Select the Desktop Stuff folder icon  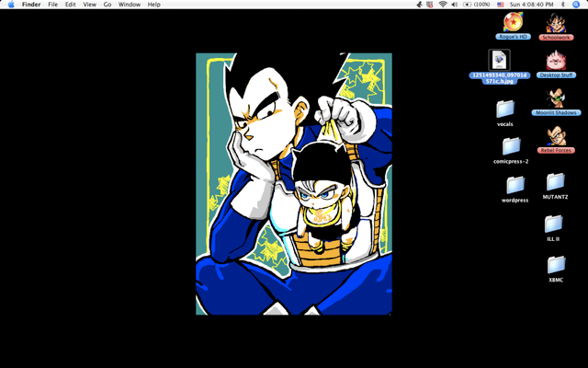coord(556,61)
